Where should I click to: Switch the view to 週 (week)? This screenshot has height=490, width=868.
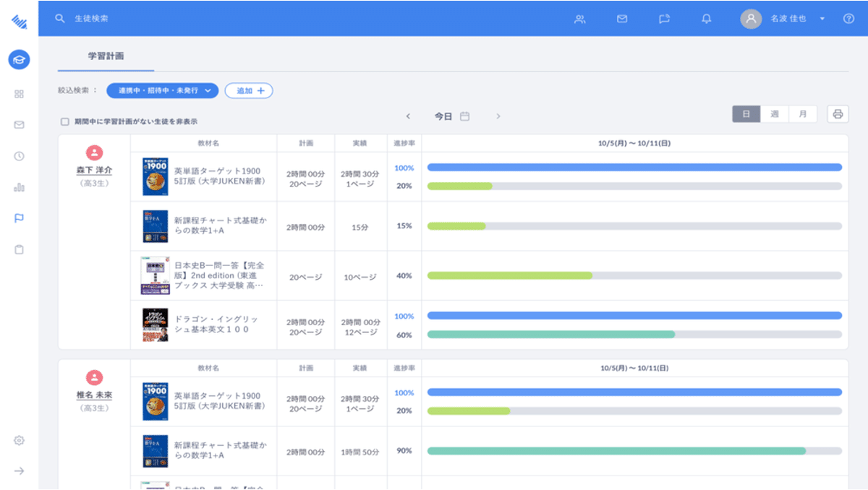point(774,113)
